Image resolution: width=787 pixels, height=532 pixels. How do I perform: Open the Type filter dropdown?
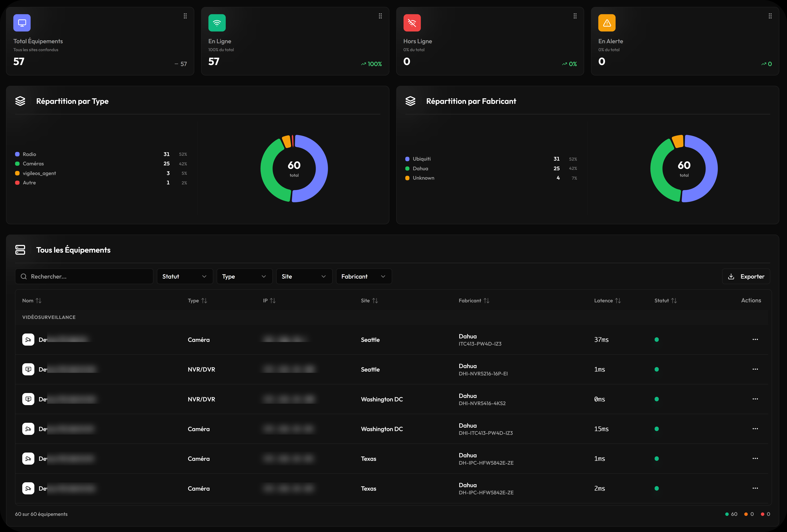click(244, 276)
